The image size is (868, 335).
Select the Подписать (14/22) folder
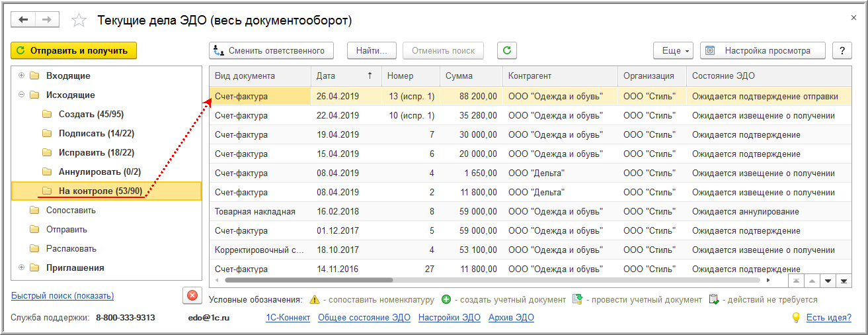96,133
